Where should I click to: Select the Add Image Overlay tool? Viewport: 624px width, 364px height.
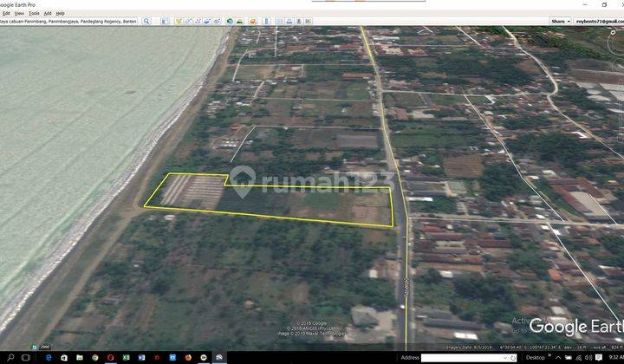207,21
